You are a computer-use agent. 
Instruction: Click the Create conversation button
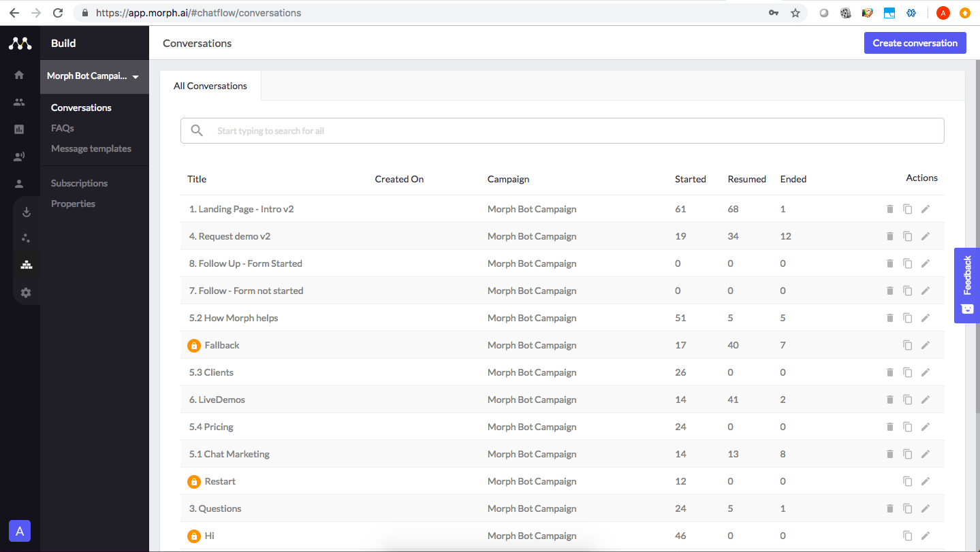[x=915, y=43]
